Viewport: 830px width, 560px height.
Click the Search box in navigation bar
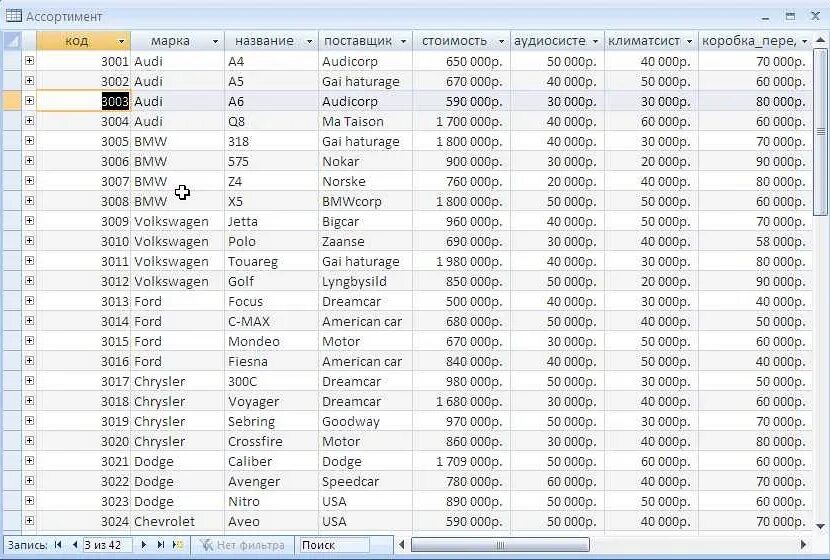(x=333, y=545)
